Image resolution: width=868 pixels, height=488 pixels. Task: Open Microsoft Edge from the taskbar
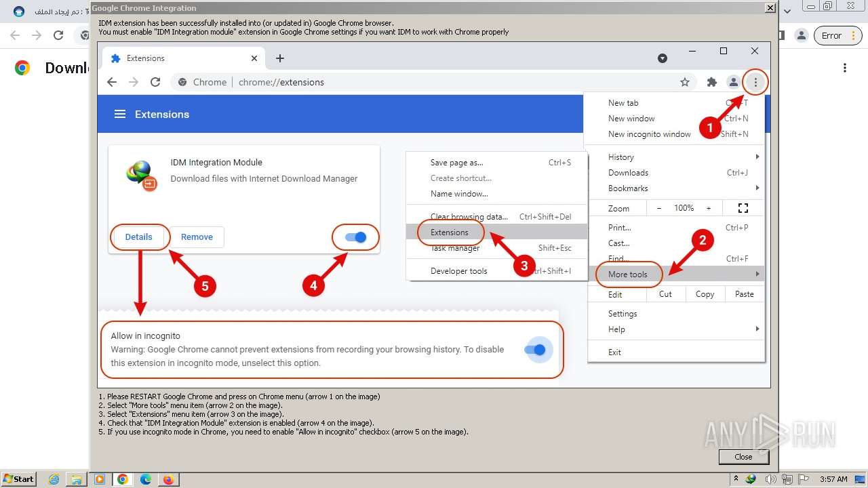point(145,479)
